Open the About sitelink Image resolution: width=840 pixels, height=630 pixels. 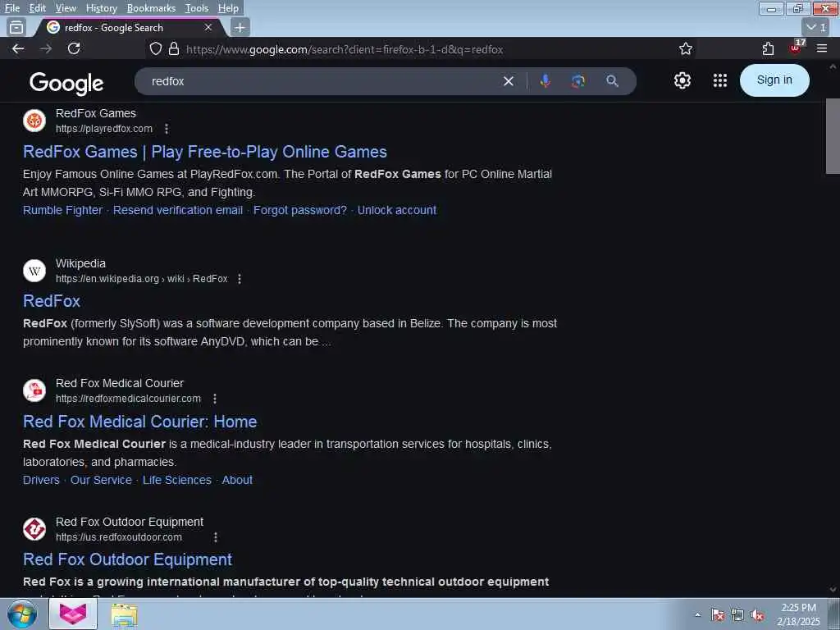click(x=237, y=480)
